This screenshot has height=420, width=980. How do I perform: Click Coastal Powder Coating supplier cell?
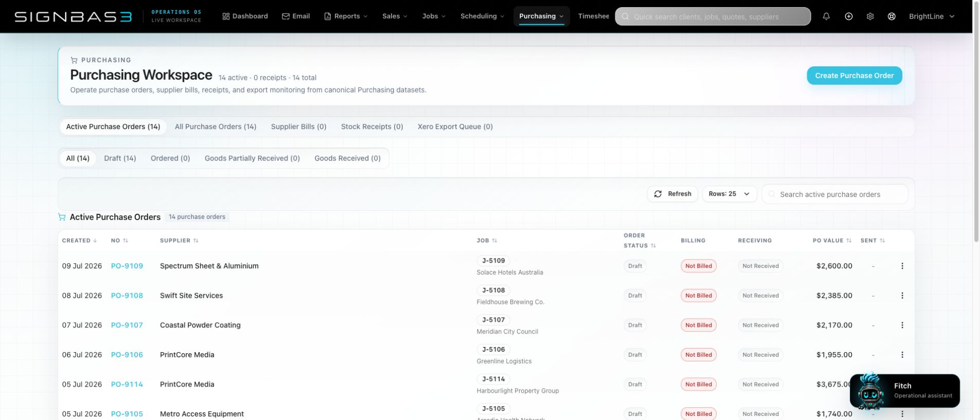(200, 325)
